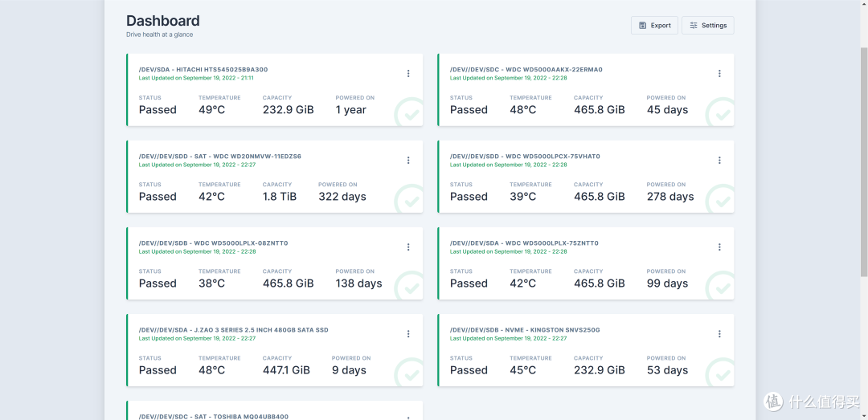Viewport: 868px width, 420px height.
Task: Open the Hitachi HTS545025B9A300 drive title
Action: pos(203,70)
